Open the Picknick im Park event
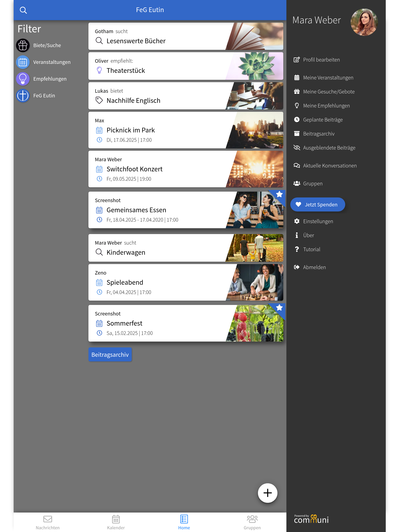Image resolution: width=399 pixels, height=532 pixels. (x=185, y=130)
